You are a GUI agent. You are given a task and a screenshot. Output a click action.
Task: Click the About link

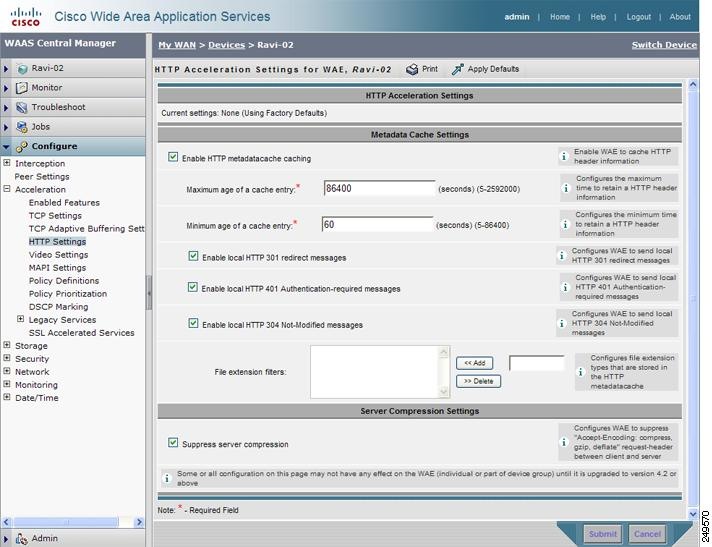coord(680,17)
